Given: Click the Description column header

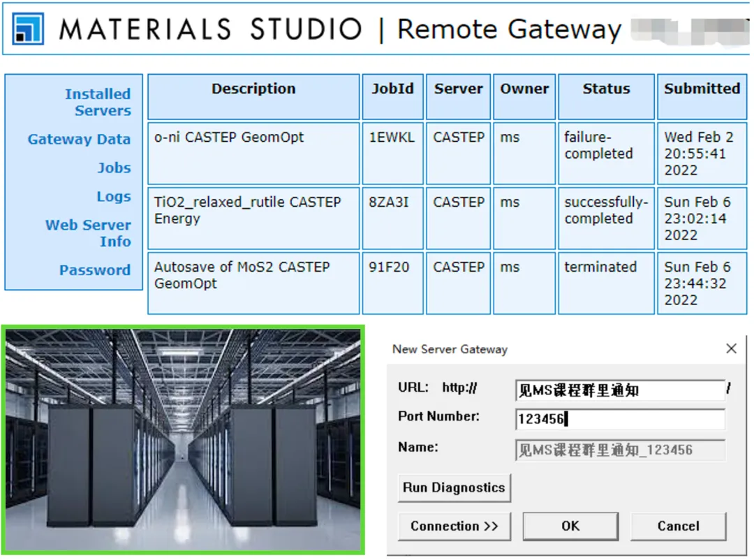Looking at the screenshot, I should (x=253, y=96).
